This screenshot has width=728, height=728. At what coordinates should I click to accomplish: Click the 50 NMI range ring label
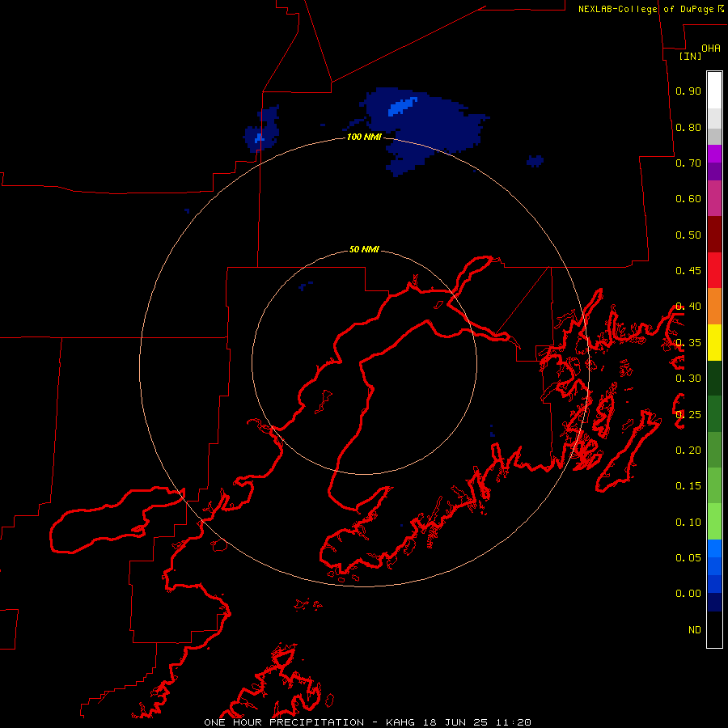pos(365,249)
